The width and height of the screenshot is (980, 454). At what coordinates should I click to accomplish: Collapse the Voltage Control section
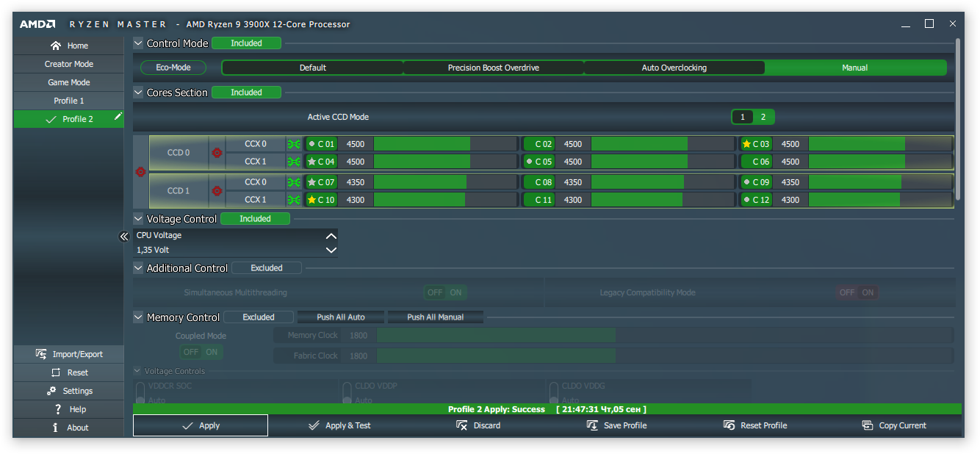coord(138,219)
